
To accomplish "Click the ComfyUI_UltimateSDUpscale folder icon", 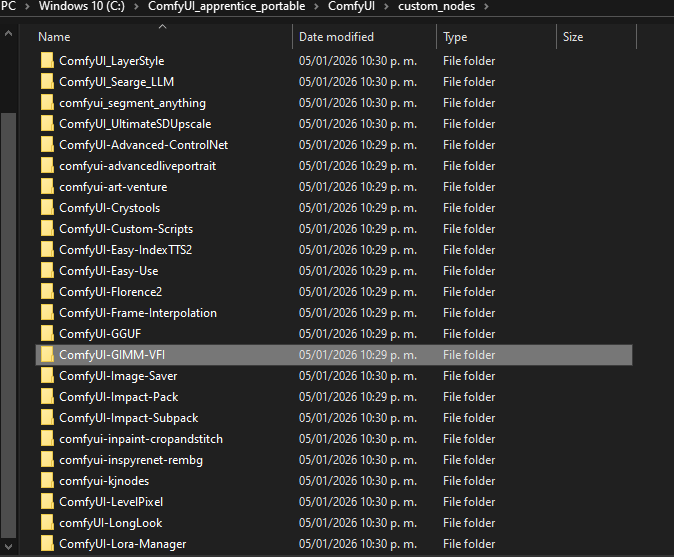I will coord(47,124).
